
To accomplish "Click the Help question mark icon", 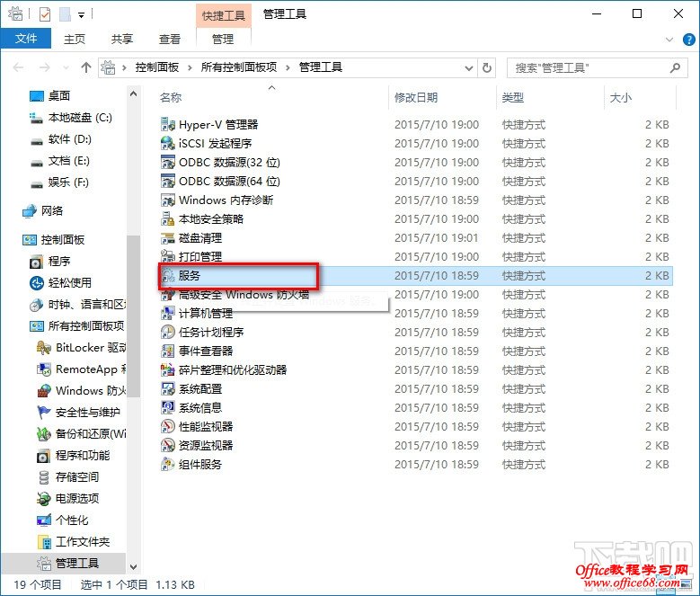I will click(689, 40).
